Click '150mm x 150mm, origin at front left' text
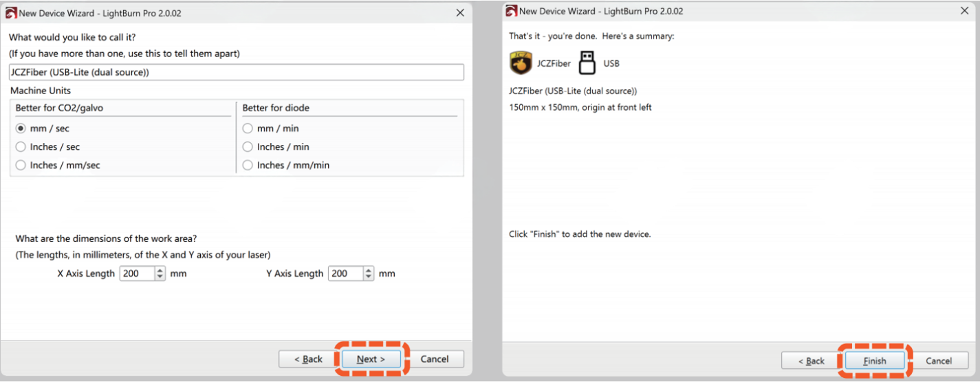980x382 pixels. (580, 107)
